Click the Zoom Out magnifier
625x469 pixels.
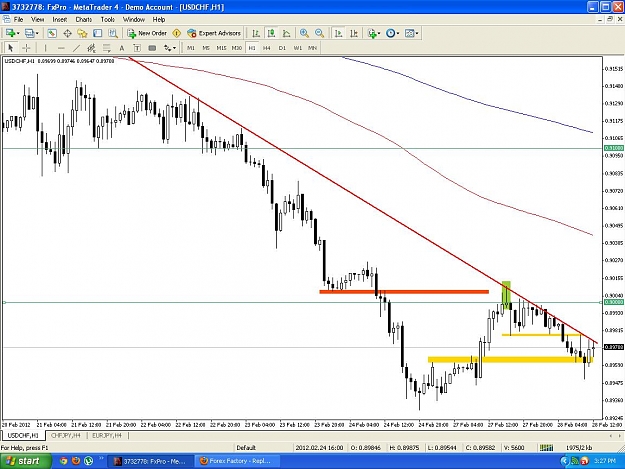(x=319, y=33)
